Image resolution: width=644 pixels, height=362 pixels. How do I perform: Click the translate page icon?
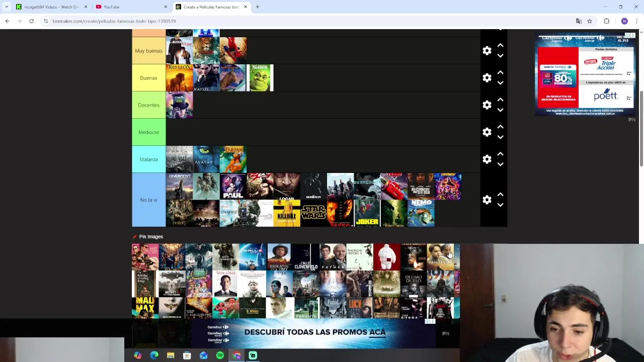[x=579, y=21]
